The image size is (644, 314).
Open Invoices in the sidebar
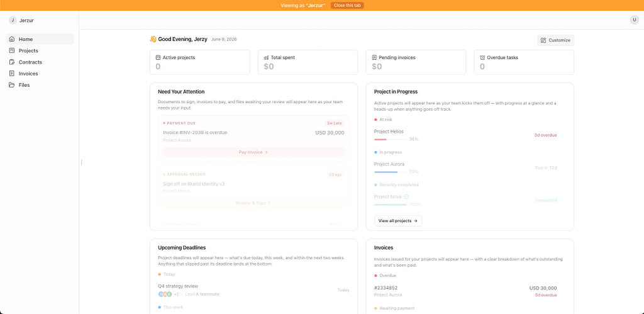pos(40,74)
